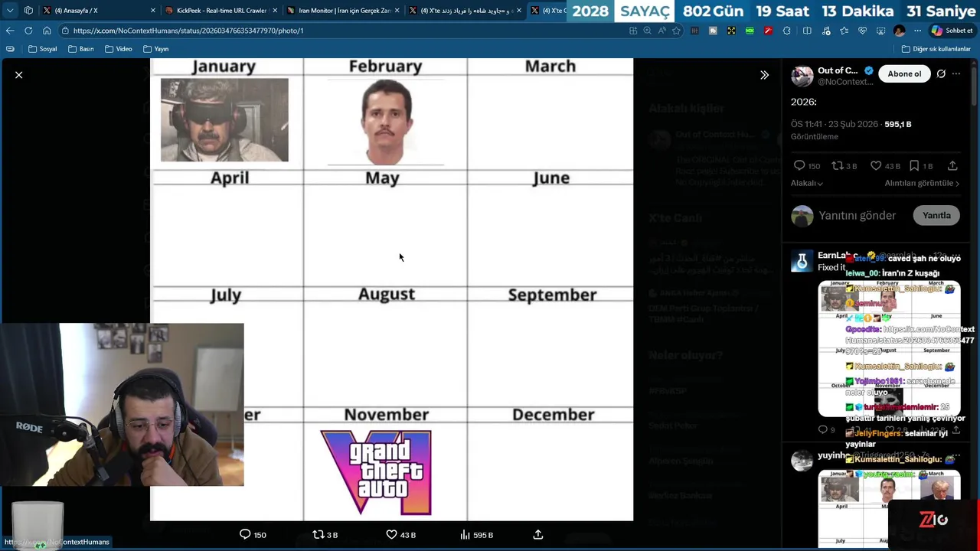Open the Video bookmarks folder
Viewport: 980px width, 551px height.
119,49
